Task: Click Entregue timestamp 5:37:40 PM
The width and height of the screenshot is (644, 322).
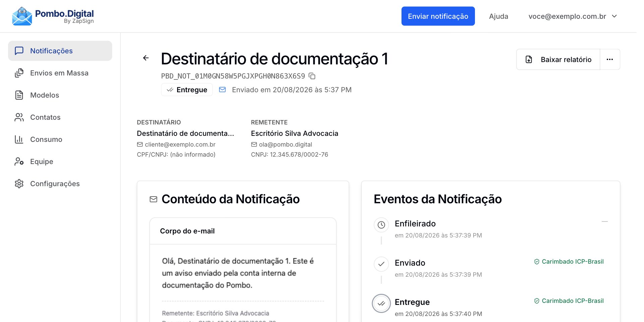Action: [438, 314]
